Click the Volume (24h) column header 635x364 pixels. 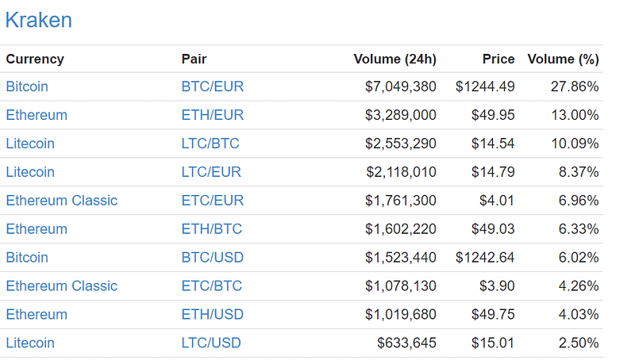394,59
